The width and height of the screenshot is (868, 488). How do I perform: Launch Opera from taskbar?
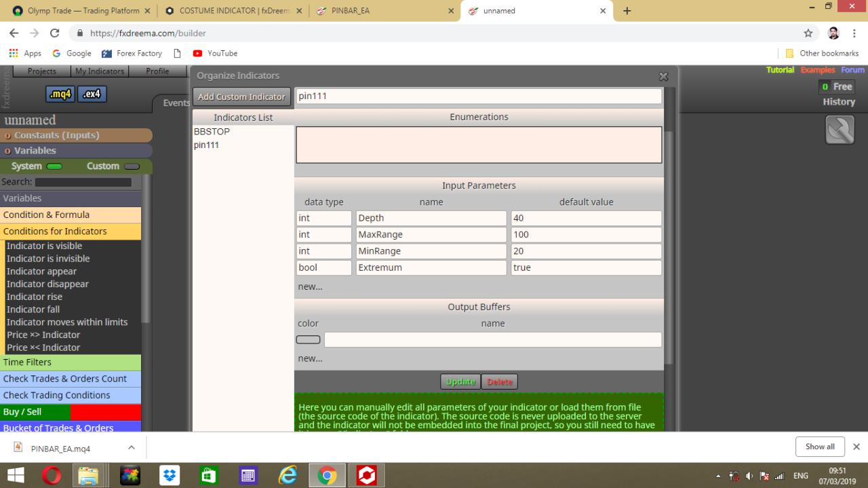51,475
